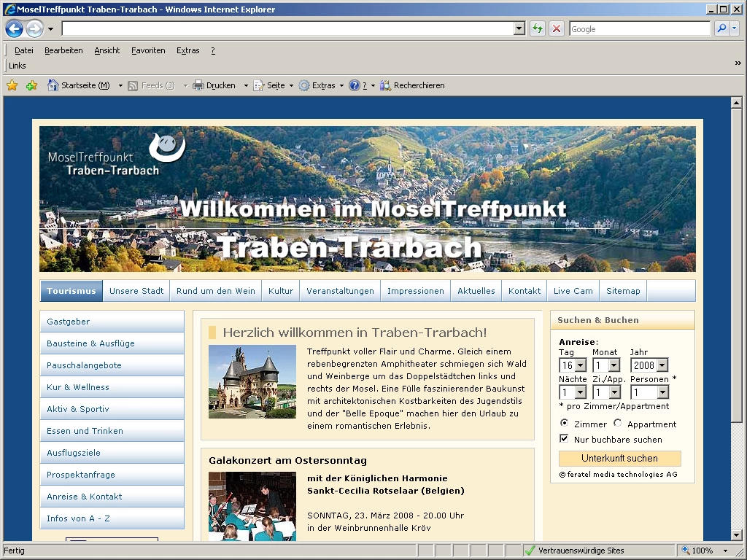Open the Kur & Wellness sidebar link
Image resolution: width=747 pixels, height=560 pixels.
click(78, 387)
